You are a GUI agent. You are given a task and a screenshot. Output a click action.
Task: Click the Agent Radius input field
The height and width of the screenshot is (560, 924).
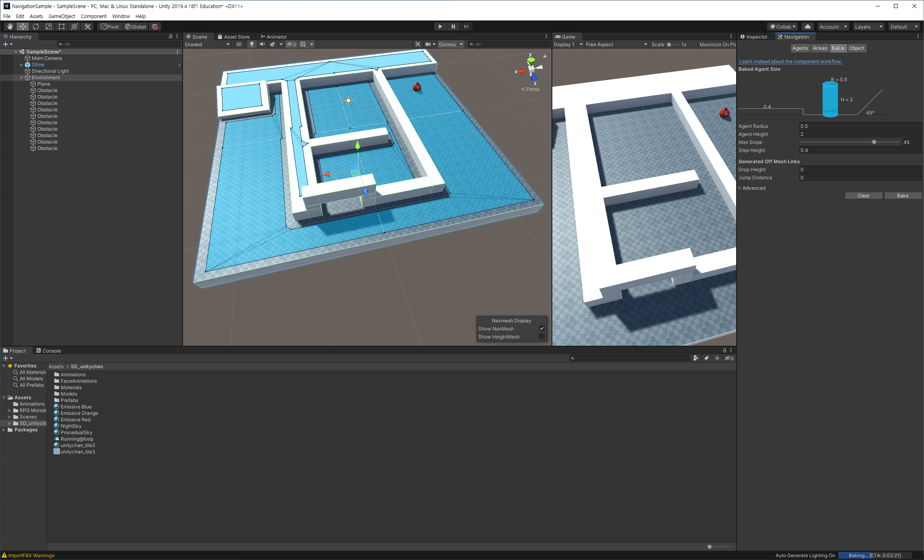pos(860,126)
